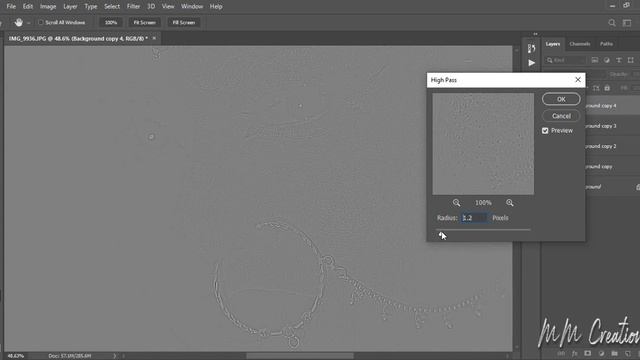Image resolution: width=640 pixels, height=360 pixels.
Task: Open the Help menu
Action: pos(216,7)
